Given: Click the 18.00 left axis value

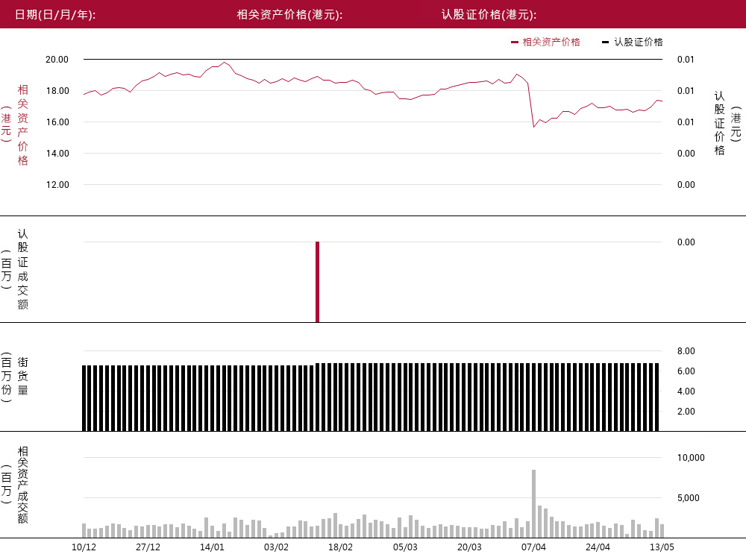Looking at the screenshot, I should tap(57, 91).
